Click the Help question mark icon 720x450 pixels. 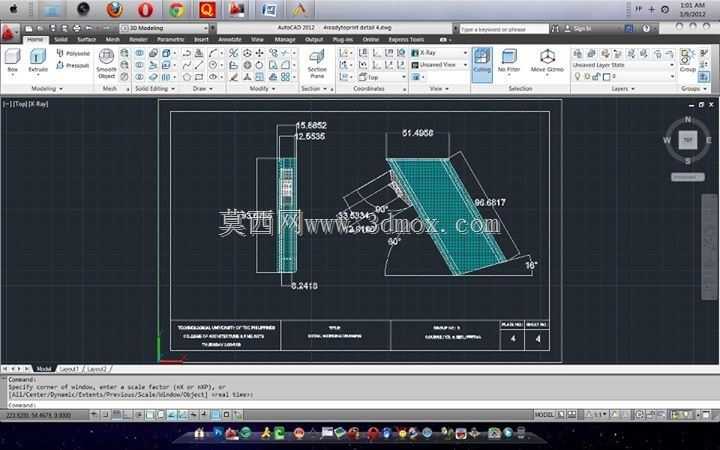point(646,28)
